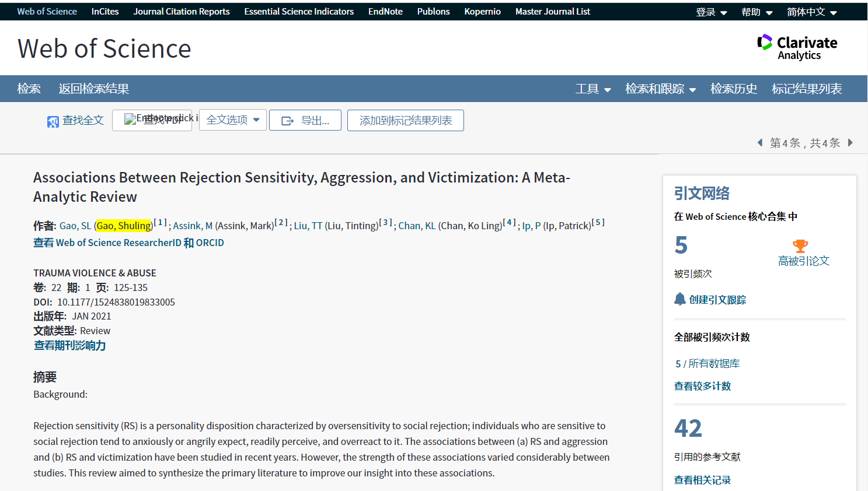The width and height of the screenshot is (868, 491).
Task: Click the highly cited paper trophy icon
Action: [x=800, y=246]
